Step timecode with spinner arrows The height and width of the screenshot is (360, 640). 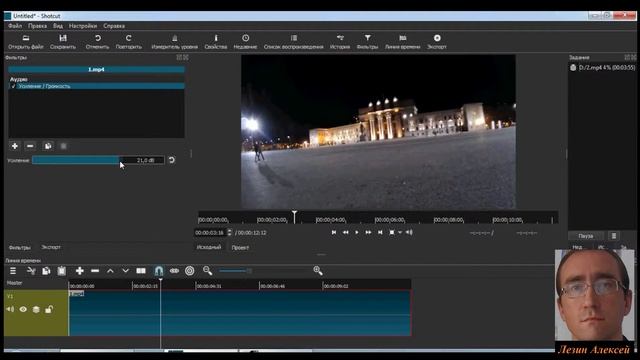229,233
